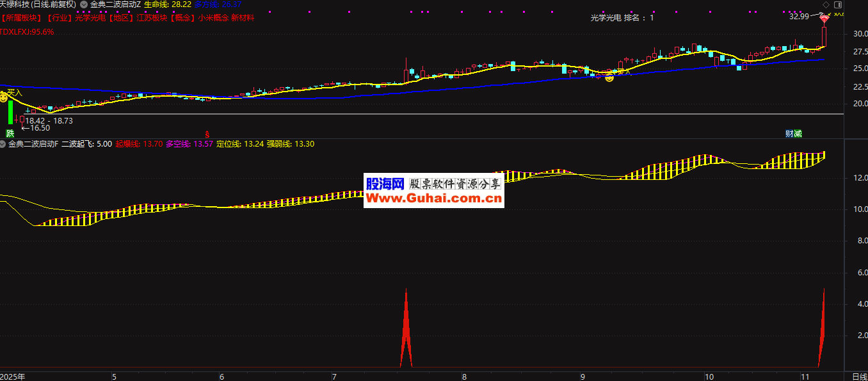Expand the 金典二波启动F sub-chart indicator dropdown

pyautogui.click(x=3, y=145)
